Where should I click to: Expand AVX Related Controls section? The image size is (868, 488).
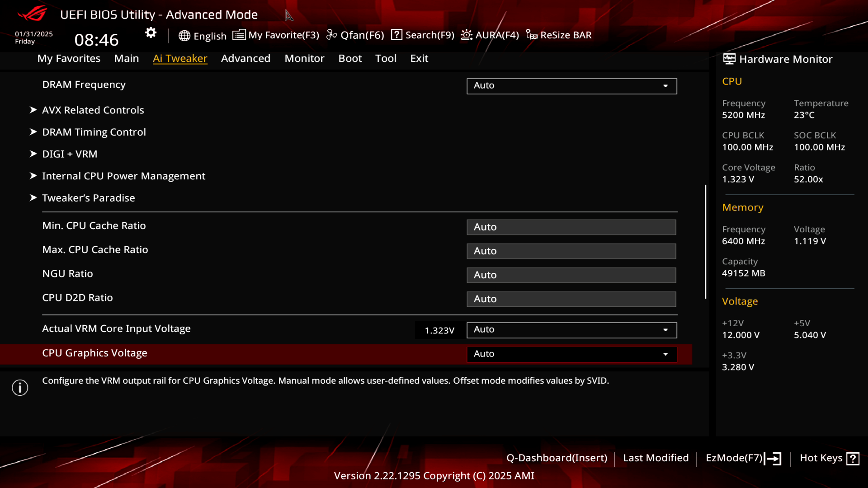[93, 110]
